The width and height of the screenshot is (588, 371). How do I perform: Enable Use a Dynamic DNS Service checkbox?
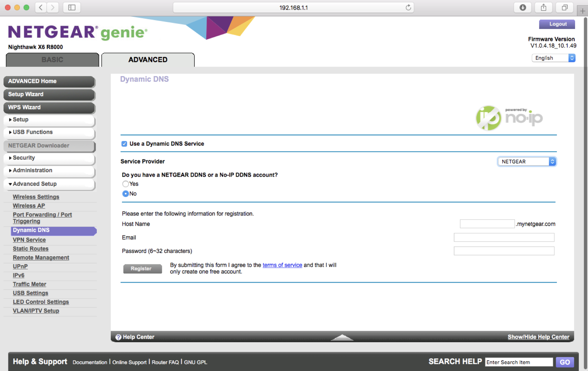pos(124,144)
